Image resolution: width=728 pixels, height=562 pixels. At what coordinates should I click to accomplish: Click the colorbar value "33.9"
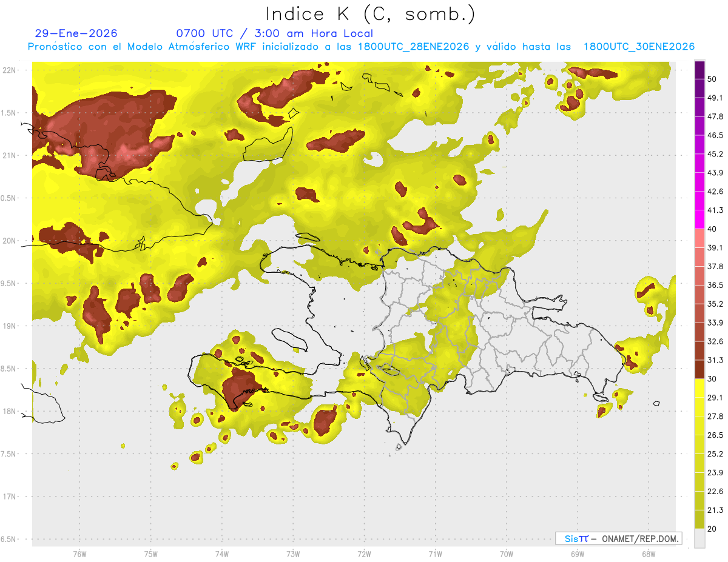click(715, 323)
